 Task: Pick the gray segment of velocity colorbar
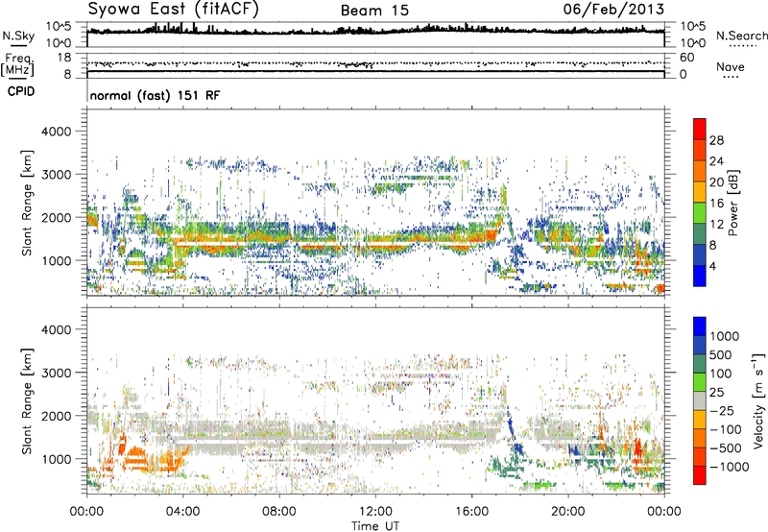(700, 400)
